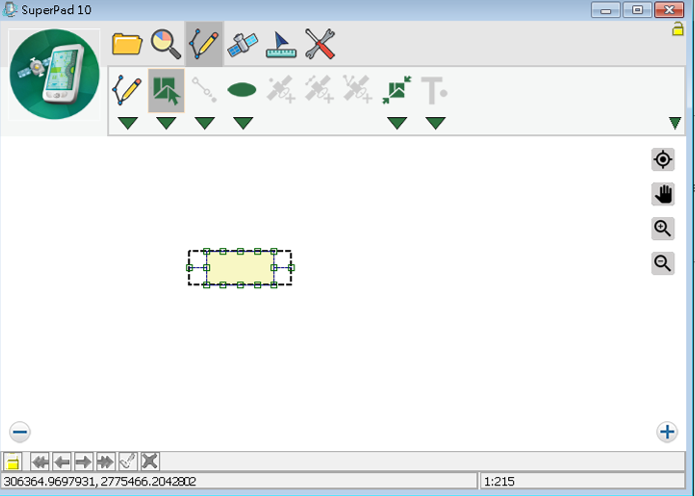Click the SuperPad 10 title bar icon

10,9
